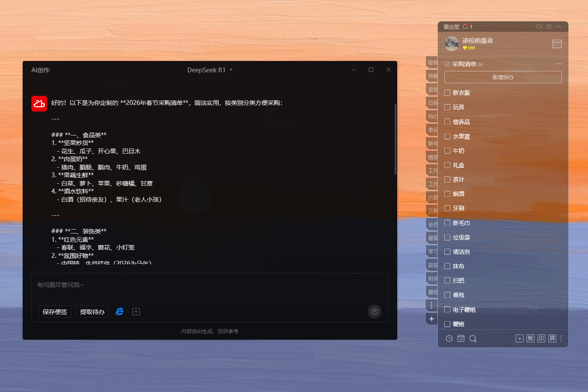Open the notification bell in 敬业签 header
Viewport: 588px width, 392px height.
coord(465,27)
